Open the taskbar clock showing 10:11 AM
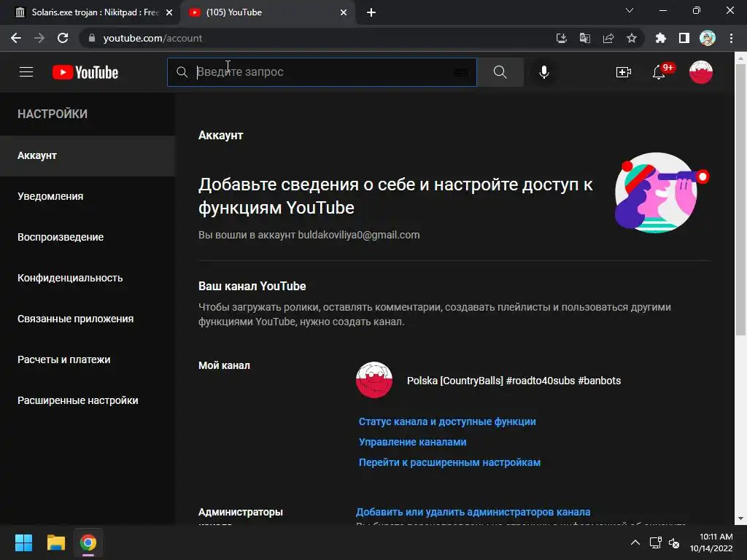The image size is (747, 560). click(x=712, y=542)
